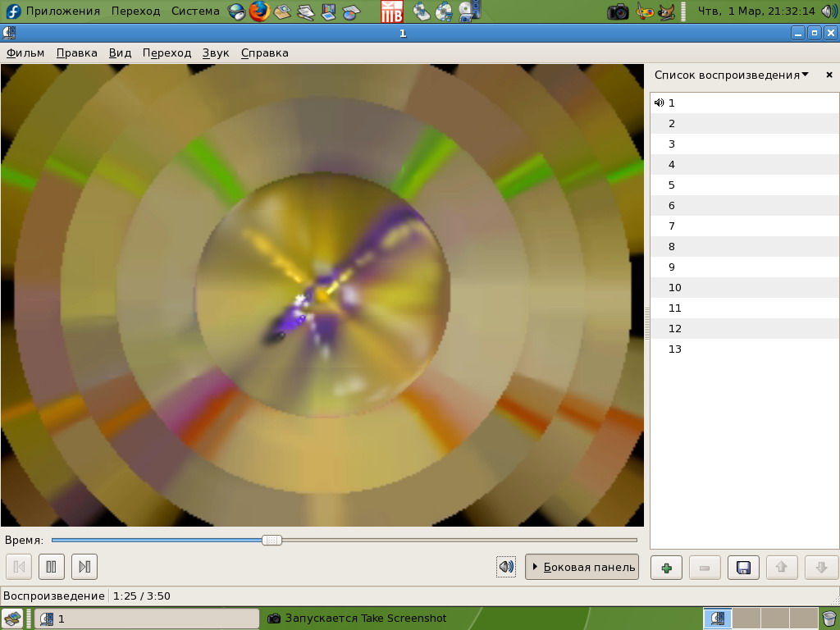Open the Правка menu

[x=76, y=53]
